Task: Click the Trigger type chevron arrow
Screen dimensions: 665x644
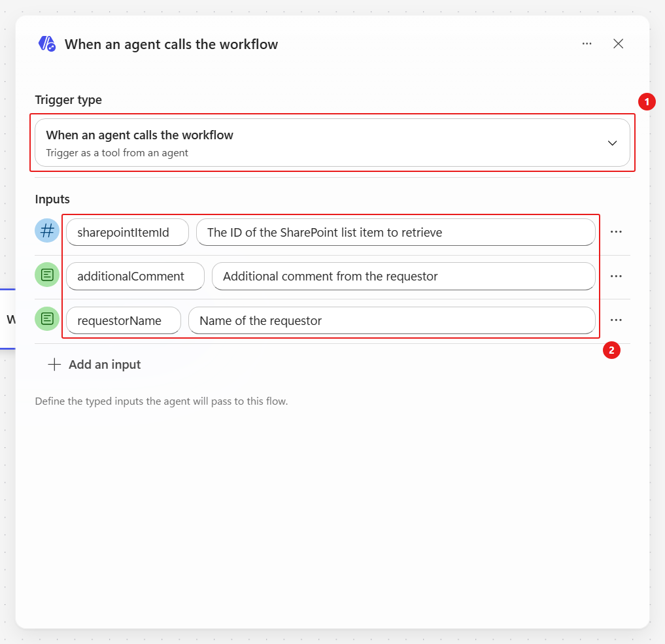Action: pyautogui.click(x=612, y=143)
